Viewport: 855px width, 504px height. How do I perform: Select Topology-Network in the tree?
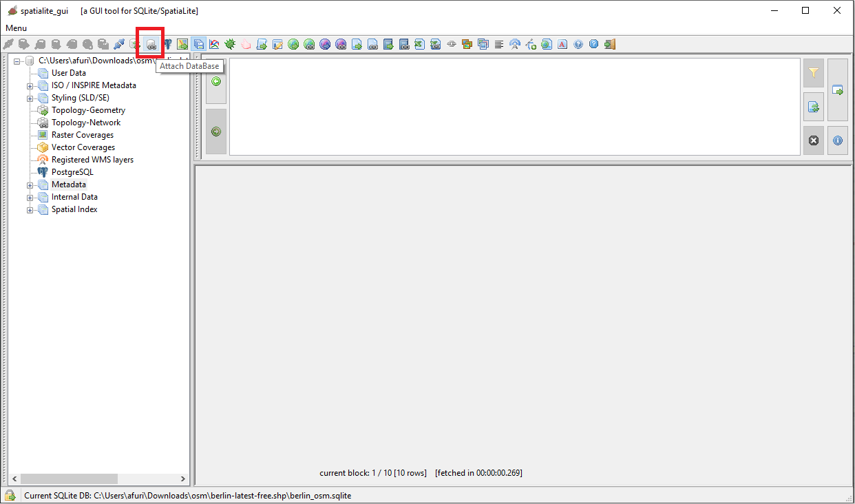86,123
